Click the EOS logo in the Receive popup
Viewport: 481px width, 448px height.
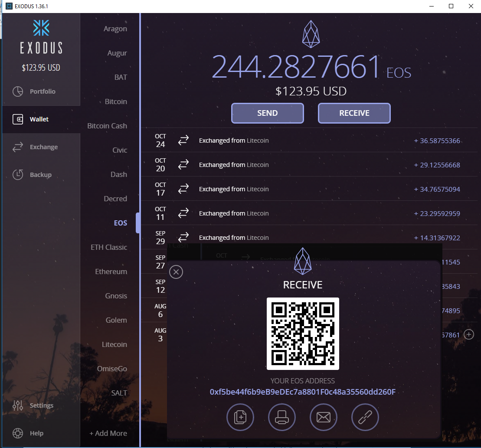(x=303, y=261)
